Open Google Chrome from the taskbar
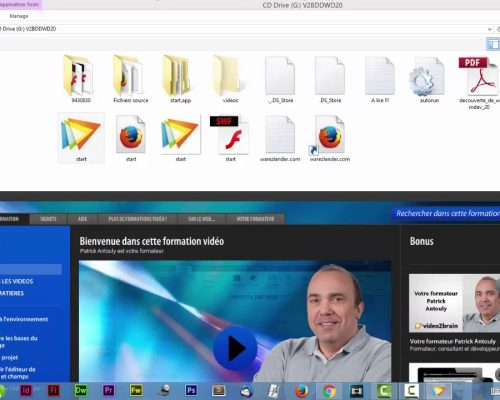This screenshot has width=500, height=400. click(x=329, y=391)
